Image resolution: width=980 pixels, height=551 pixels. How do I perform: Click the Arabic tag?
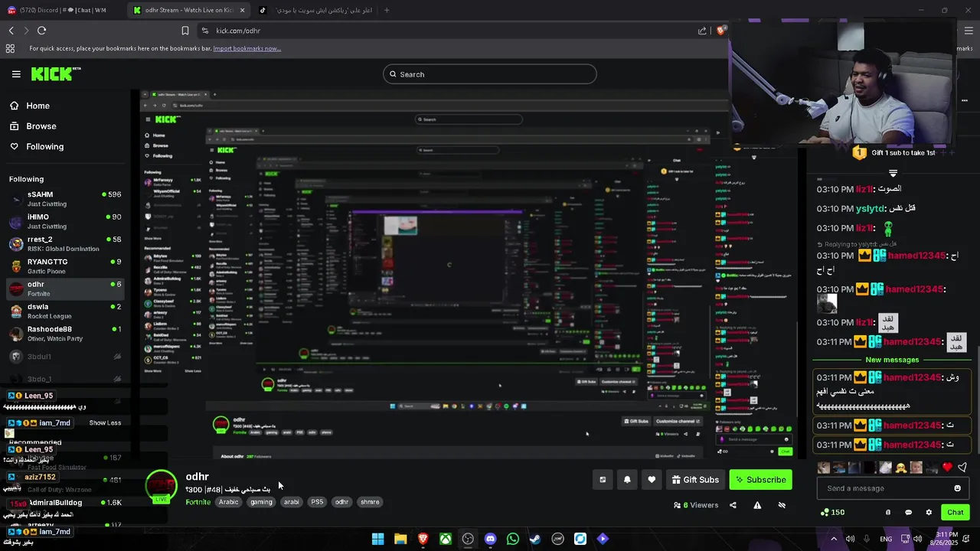pyautogui.click(x=228, y=502)
